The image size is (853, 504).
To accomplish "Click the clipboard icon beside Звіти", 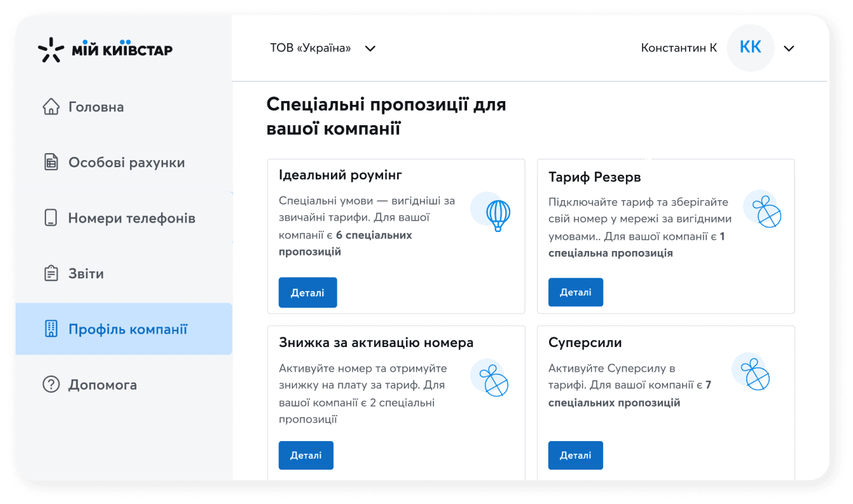I will point(51,273).
